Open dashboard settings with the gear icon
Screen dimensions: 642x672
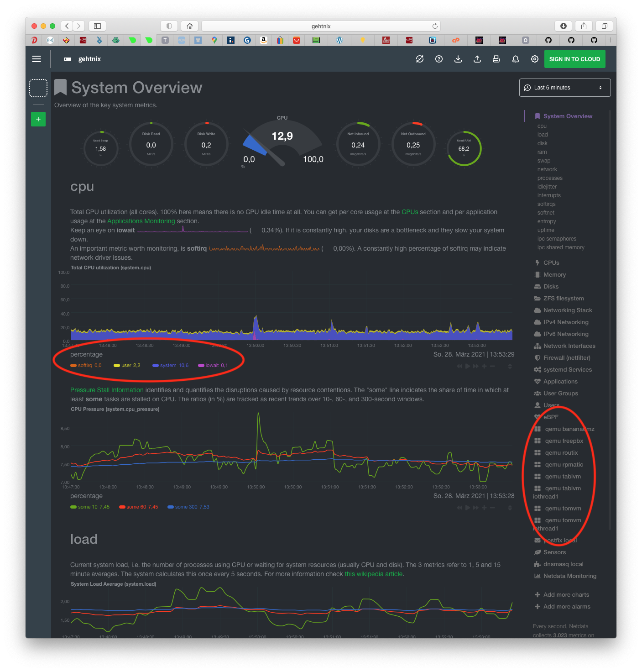tap(534, 59)
